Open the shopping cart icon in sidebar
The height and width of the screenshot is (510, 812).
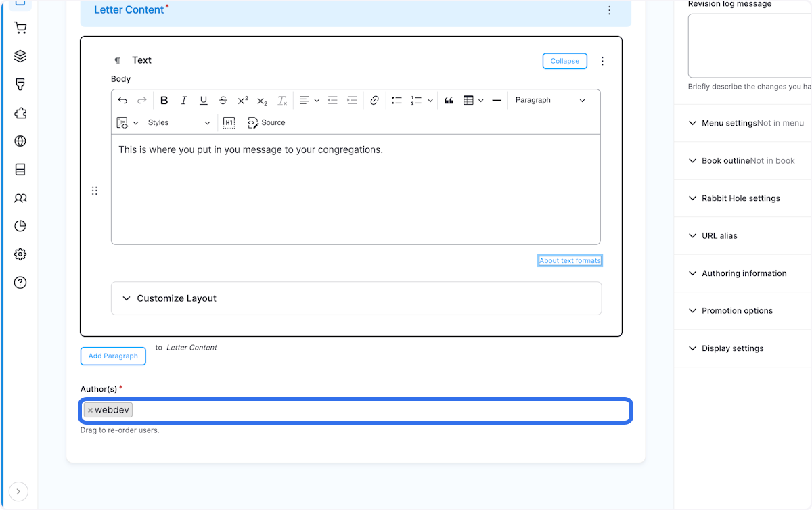20,27
